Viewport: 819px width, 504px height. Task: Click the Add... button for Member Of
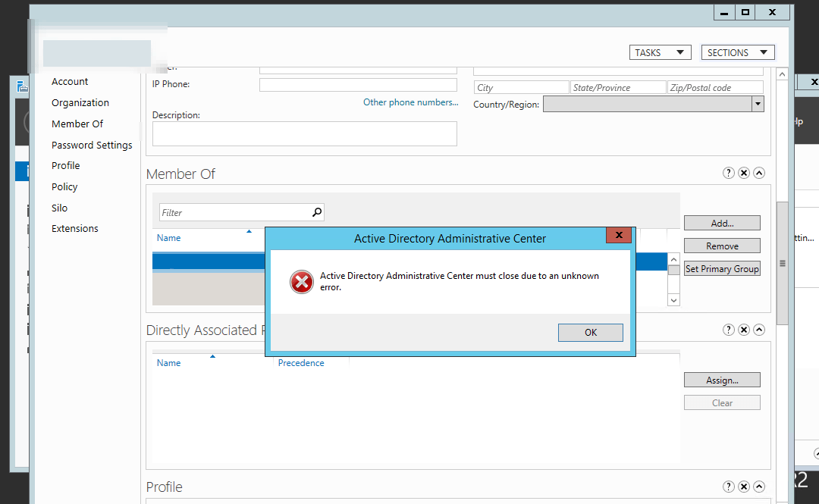pyautogui.click(x=722, y=223)
